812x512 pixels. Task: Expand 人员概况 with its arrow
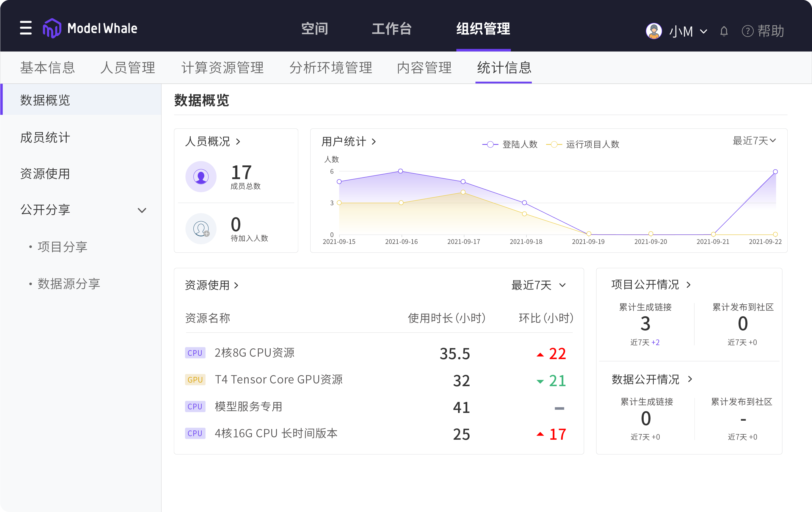[x=238, y=142]
